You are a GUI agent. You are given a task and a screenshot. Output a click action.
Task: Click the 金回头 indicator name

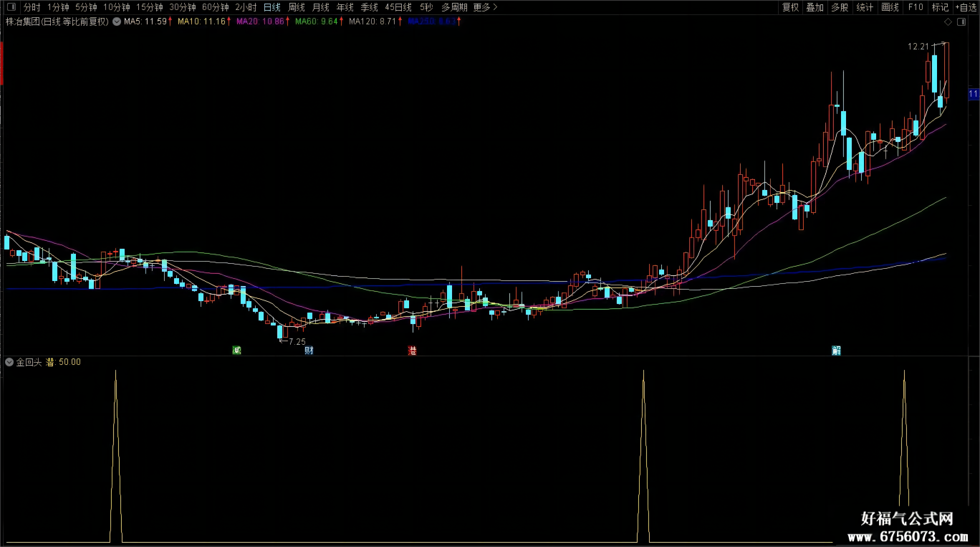(29, 362)
